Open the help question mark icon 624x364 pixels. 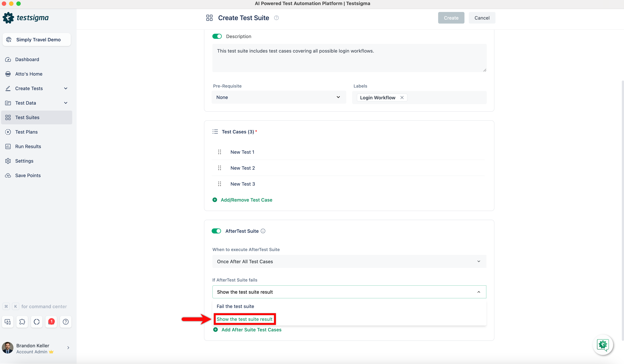(x=66, y=322)
